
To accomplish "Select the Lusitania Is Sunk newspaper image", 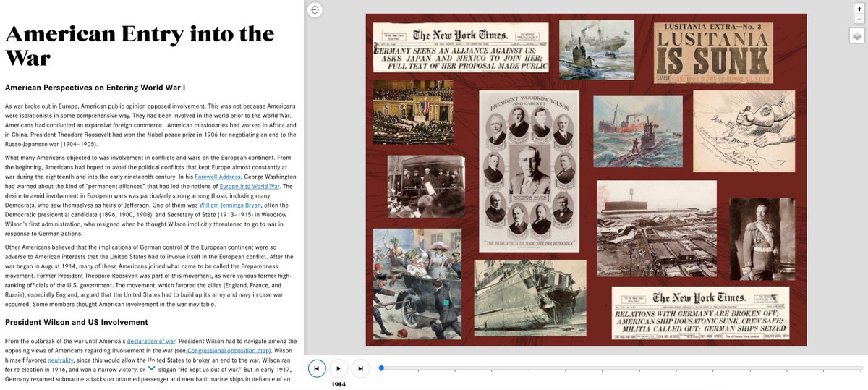I will (x=713, y=52).
